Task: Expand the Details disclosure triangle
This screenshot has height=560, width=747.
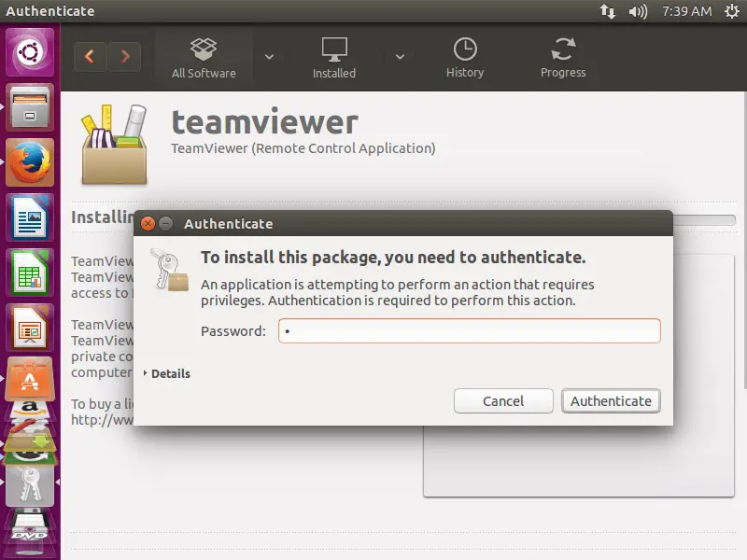Action: click(147, 373)
